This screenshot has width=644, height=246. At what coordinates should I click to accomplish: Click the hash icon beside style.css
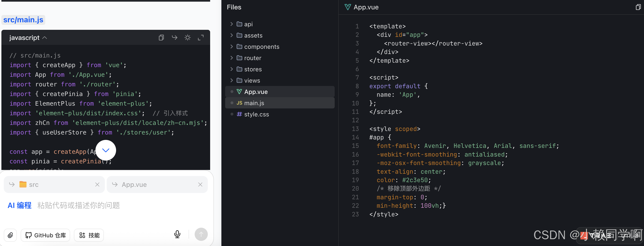pyautogui.click(x=239, y=114)
